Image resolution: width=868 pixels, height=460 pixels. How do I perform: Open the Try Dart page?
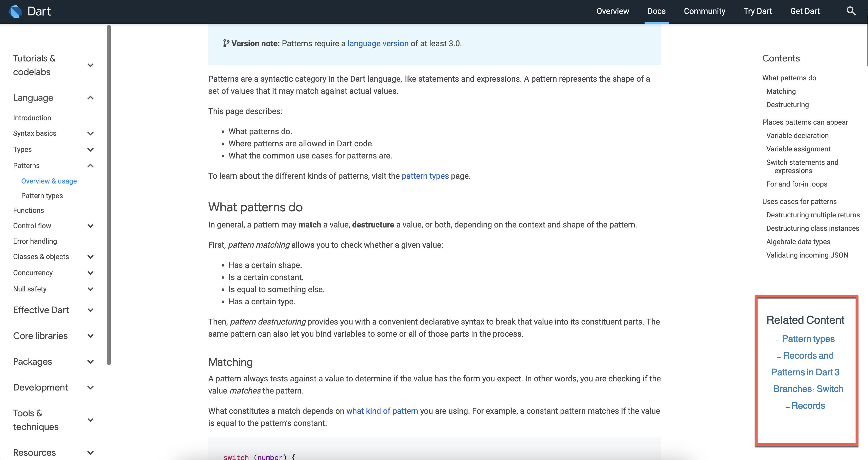tap(758, 11)
